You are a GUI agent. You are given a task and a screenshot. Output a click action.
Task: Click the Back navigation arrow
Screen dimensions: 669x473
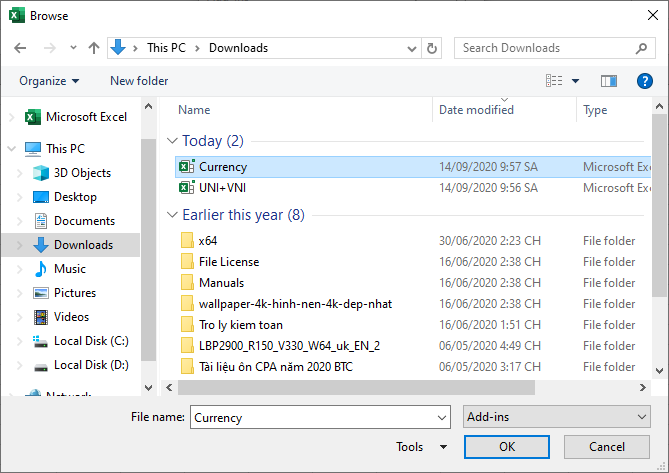pos(20,48)
